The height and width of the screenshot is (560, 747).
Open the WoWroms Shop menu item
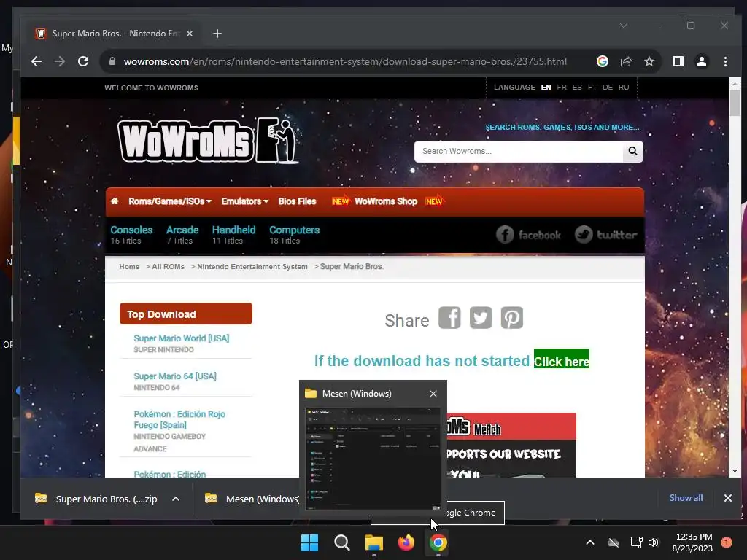pyautogui.click(x=386, y=201)
